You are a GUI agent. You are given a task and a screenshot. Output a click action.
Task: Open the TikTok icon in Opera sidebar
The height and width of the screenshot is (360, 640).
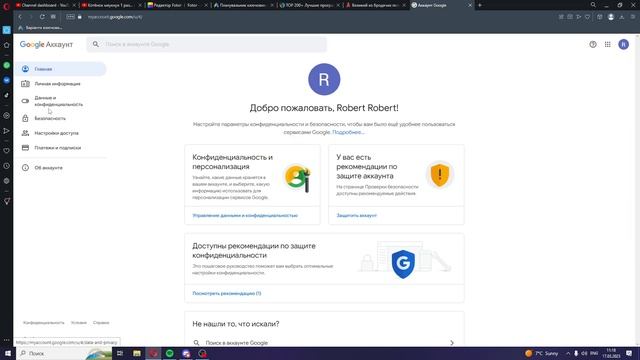pos(7,95)
